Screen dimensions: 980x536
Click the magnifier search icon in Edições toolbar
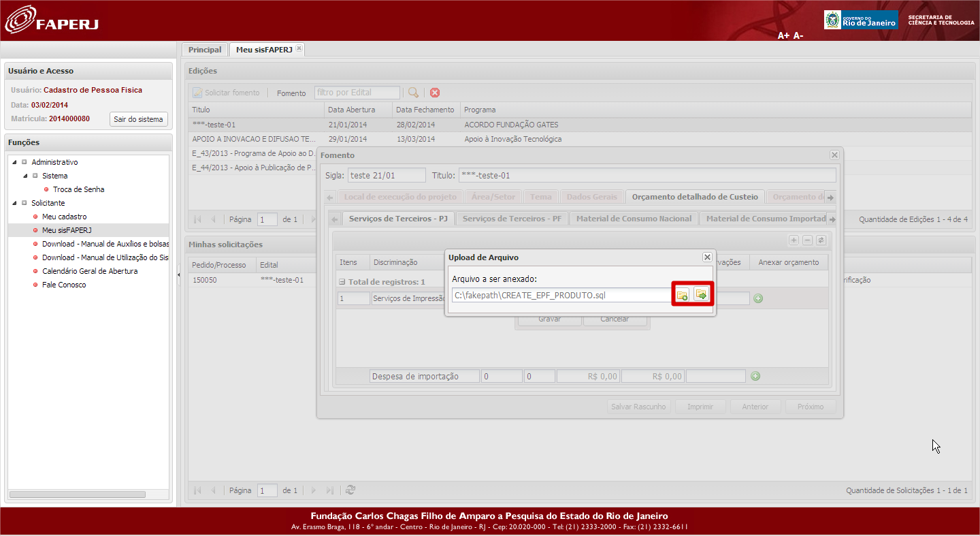413,93
